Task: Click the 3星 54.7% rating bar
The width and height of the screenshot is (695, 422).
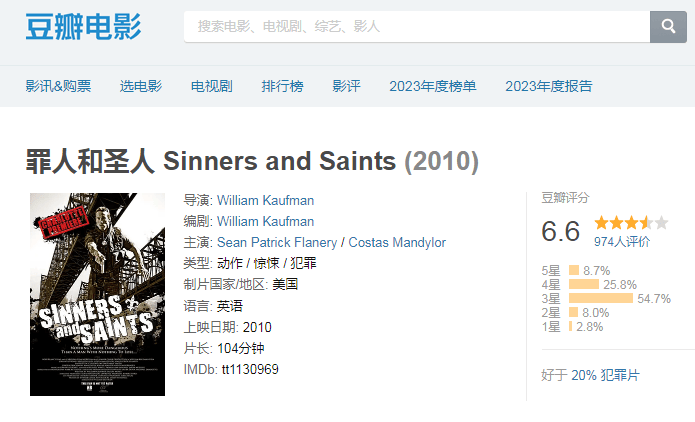Action: pyautogui.click(x=600, y=298)
